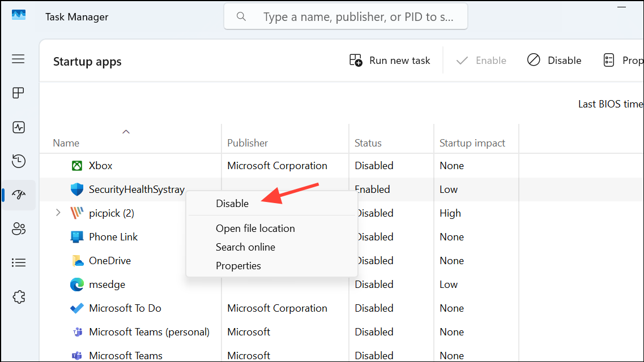Open Details page list icon

click(19, 262)
